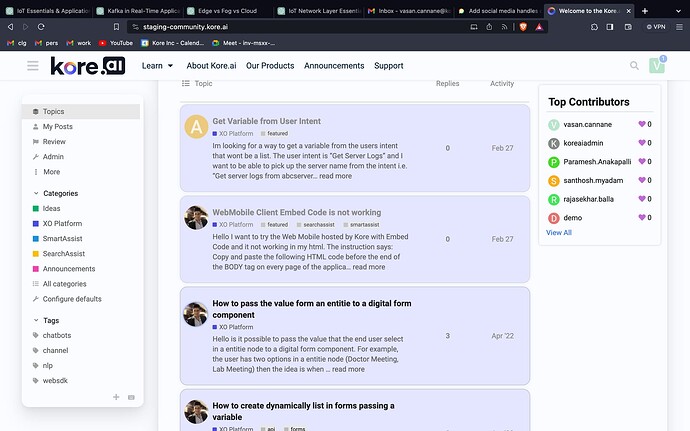Click the Brave shields lion icon
This screenshot has width=690, height=431.
point(523,27)
